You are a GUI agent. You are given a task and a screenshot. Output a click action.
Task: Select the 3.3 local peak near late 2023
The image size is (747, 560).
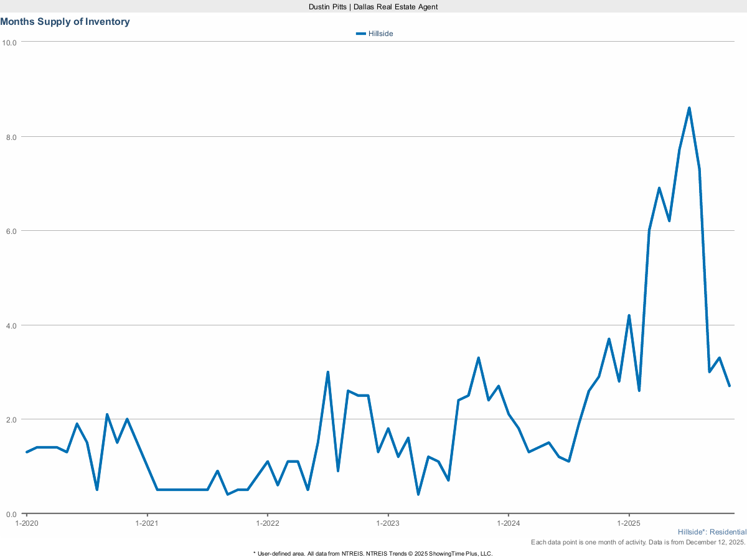pyautogui.click(x=477, y=357)
